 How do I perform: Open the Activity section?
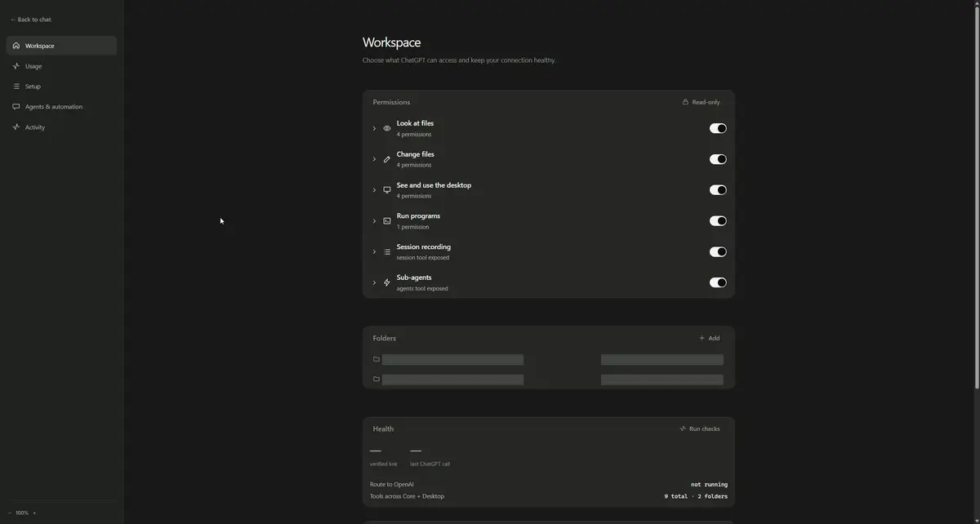(61, 127)
